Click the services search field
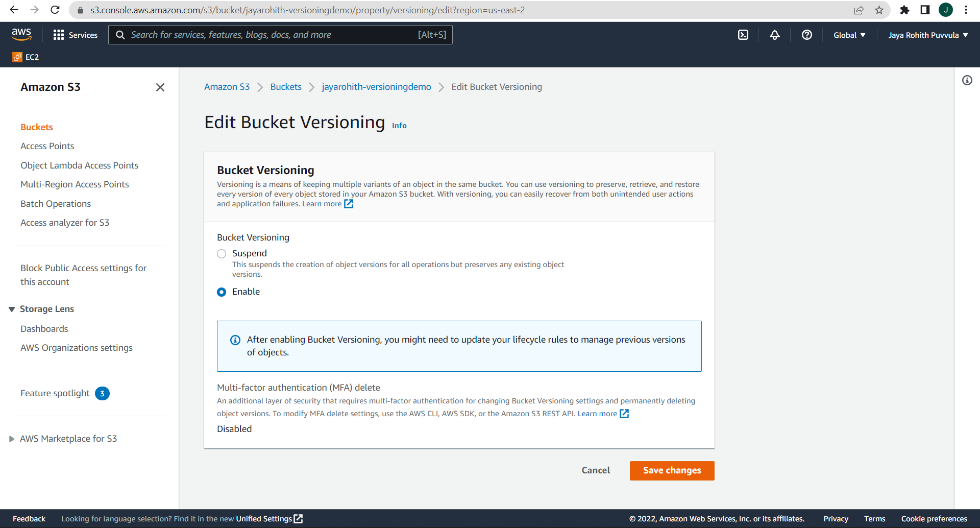Screen dimensions: 980x528 tap(281, 35)
